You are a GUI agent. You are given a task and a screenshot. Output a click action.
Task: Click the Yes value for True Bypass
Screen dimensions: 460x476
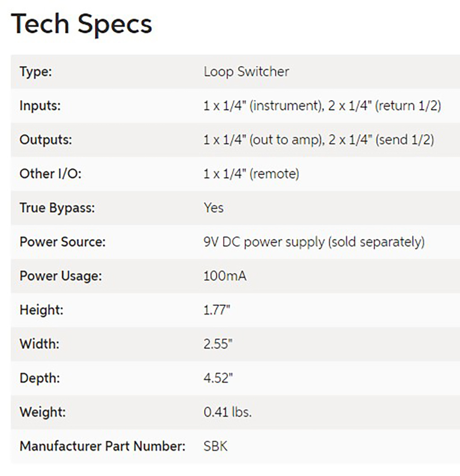tap(213, 208)
